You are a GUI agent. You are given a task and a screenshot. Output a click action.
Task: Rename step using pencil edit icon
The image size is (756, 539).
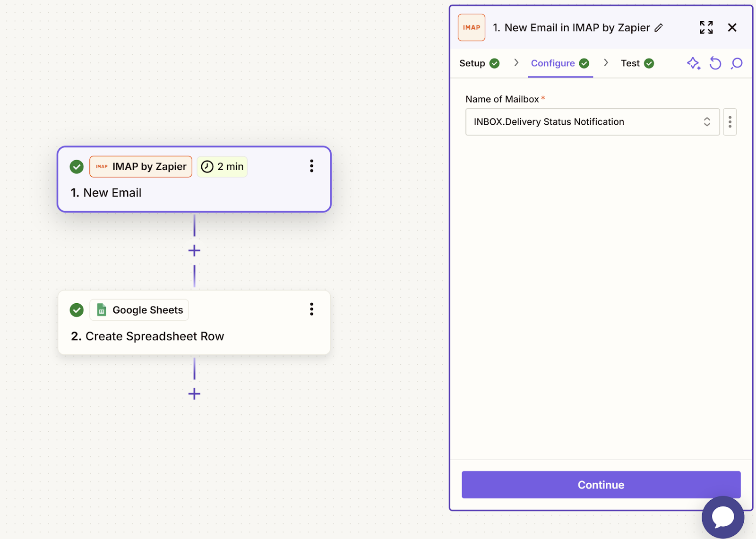coord(659,28)
